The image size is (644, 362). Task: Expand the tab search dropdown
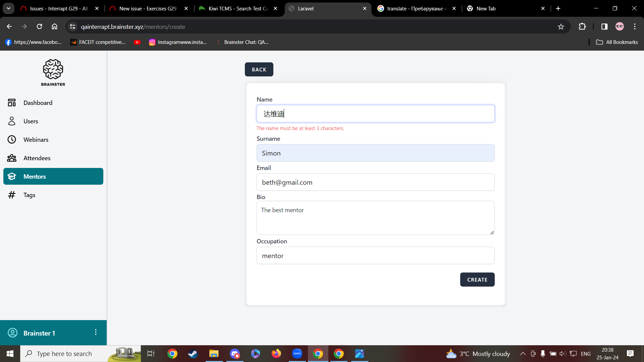point(8,8)
